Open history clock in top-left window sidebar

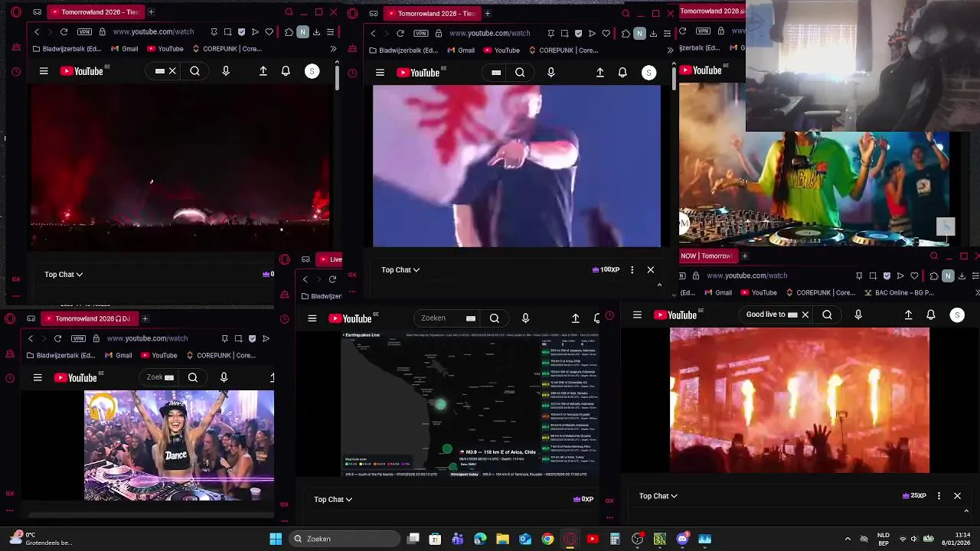16,72
